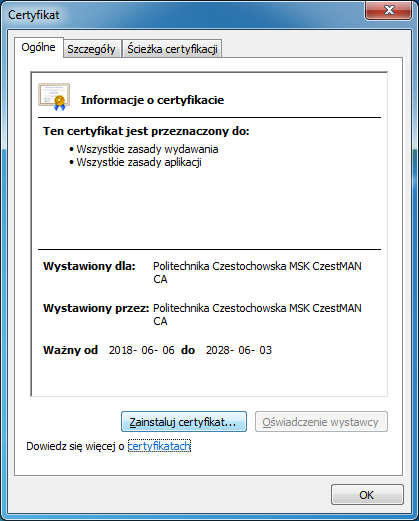419x521 pixels.
Task: Close the Certyfikat window
Action: click(388, 10)
